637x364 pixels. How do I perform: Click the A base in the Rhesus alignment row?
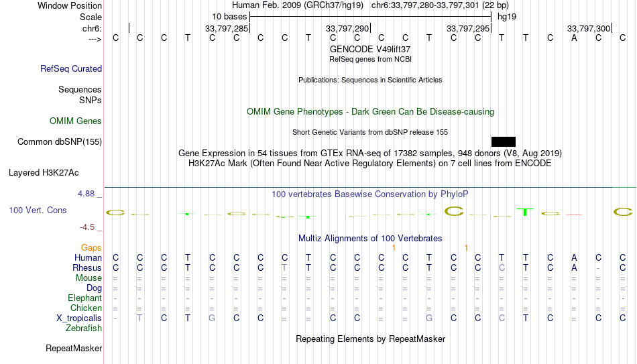click(x=574, y=268)
